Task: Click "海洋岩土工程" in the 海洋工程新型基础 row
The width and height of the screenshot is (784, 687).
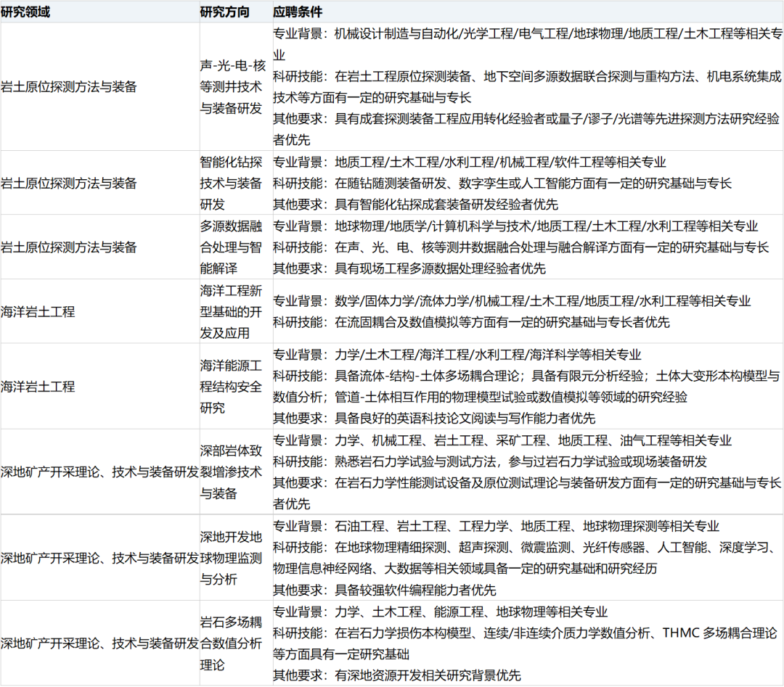Action: tap(38, 312)
